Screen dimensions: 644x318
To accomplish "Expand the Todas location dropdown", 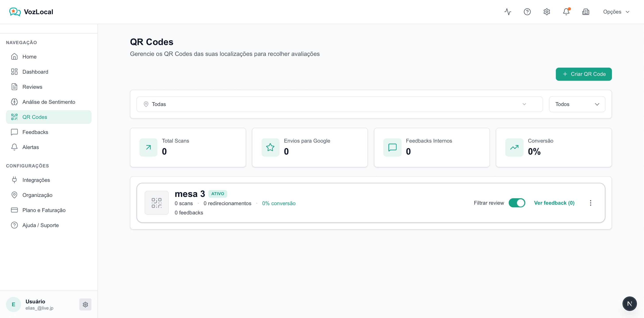I will pyautogui.click(x=339, y=104).
